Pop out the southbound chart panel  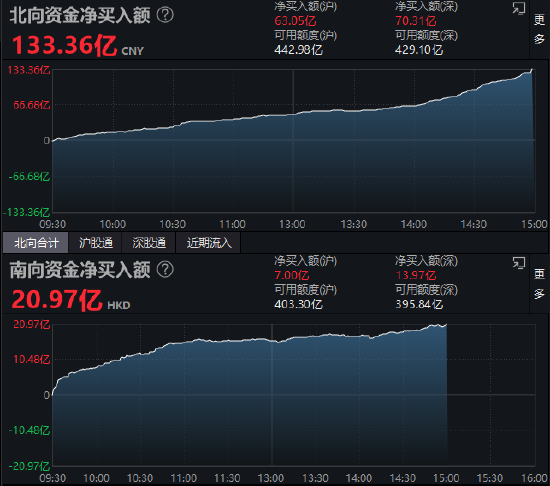518,262
